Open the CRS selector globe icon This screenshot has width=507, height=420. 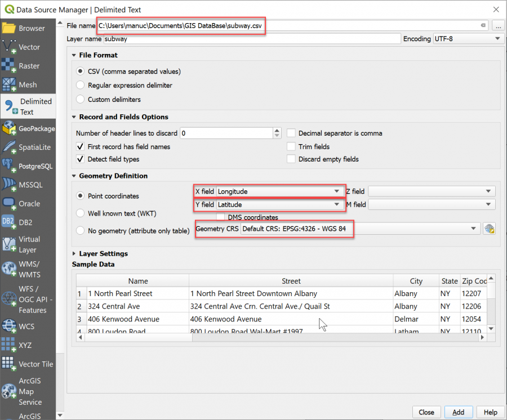(x=490, y=229)
